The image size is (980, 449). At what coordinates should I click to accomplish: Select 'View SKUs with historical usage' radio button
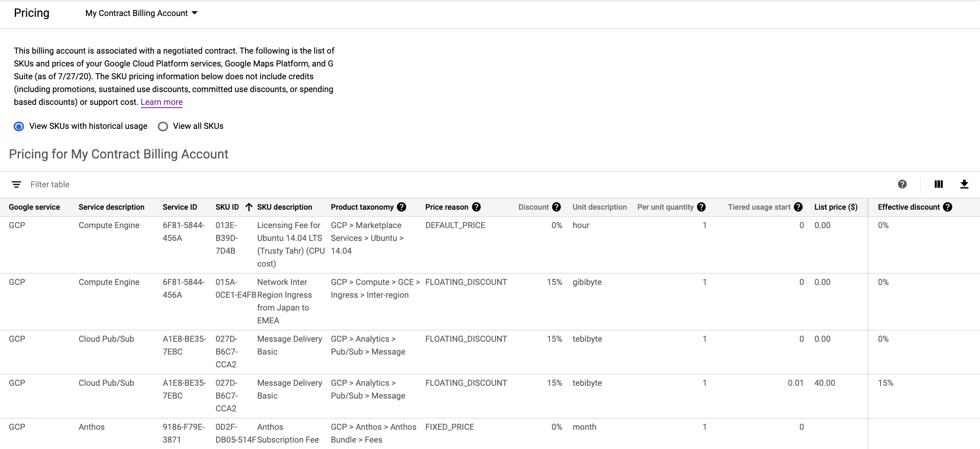coord(19,126)
